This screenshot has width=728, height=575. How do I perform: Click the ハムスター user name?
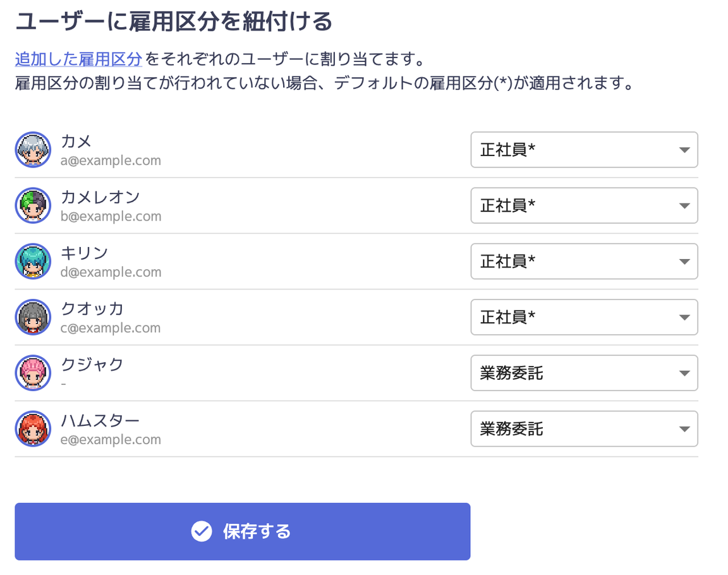pyautogui.click(x=100, y=420)
